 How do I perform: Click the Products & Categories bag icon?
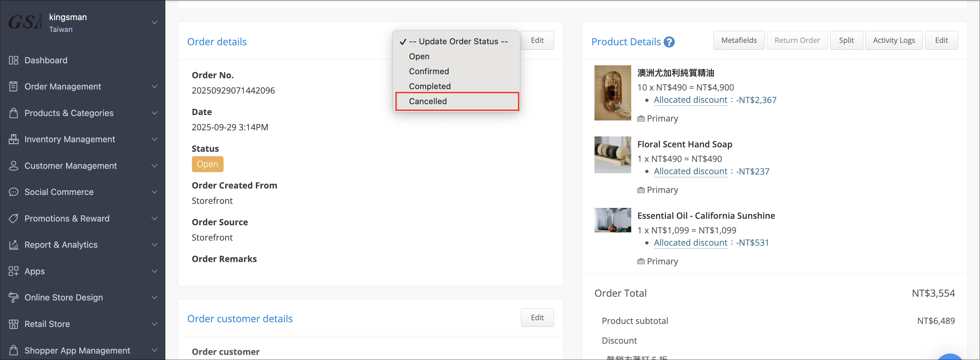tap(13, 113)
